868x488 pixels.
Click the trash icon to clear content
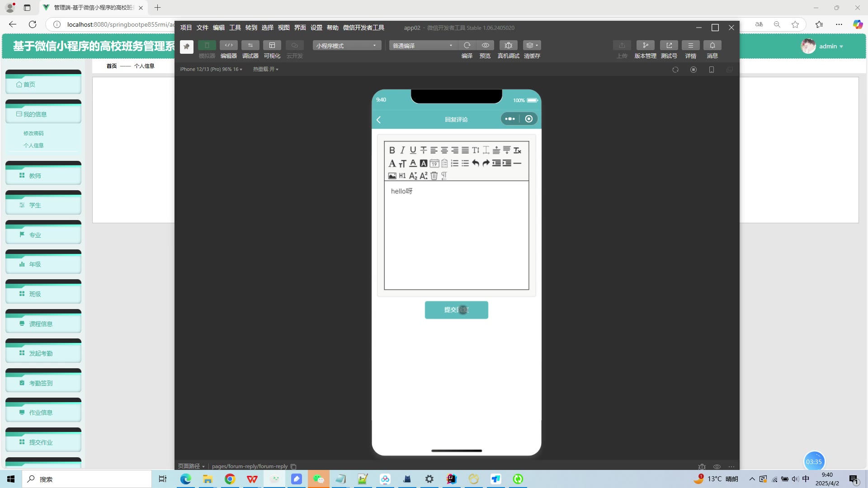(434, 176)
